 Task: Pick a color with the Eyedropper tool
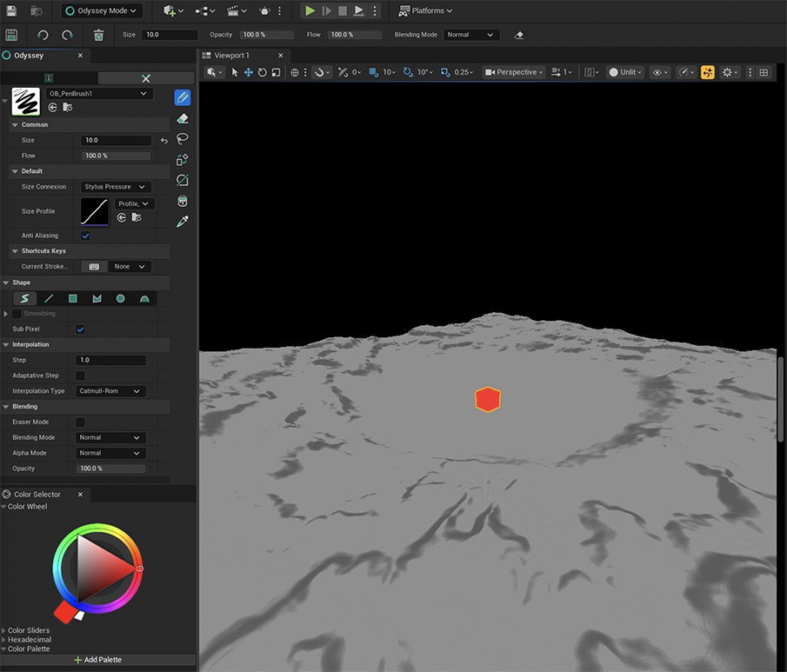(x=183, y=222)
